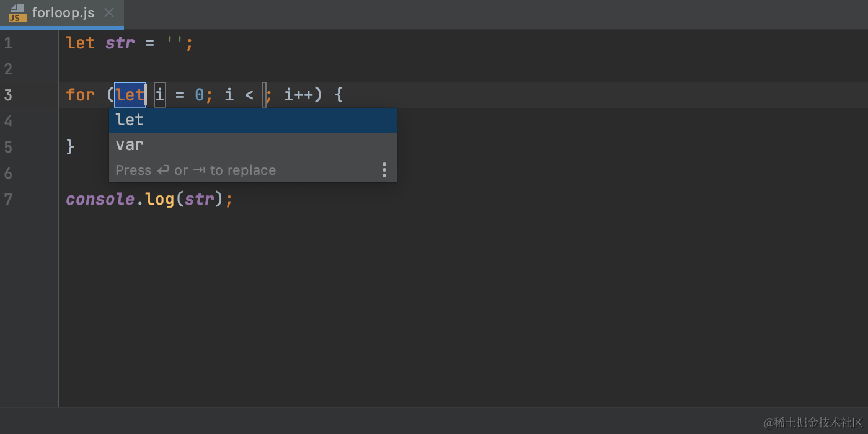Click line number 3 in the gutter
The height and width of the screenshot is (434, 868).
click(9, 94)
